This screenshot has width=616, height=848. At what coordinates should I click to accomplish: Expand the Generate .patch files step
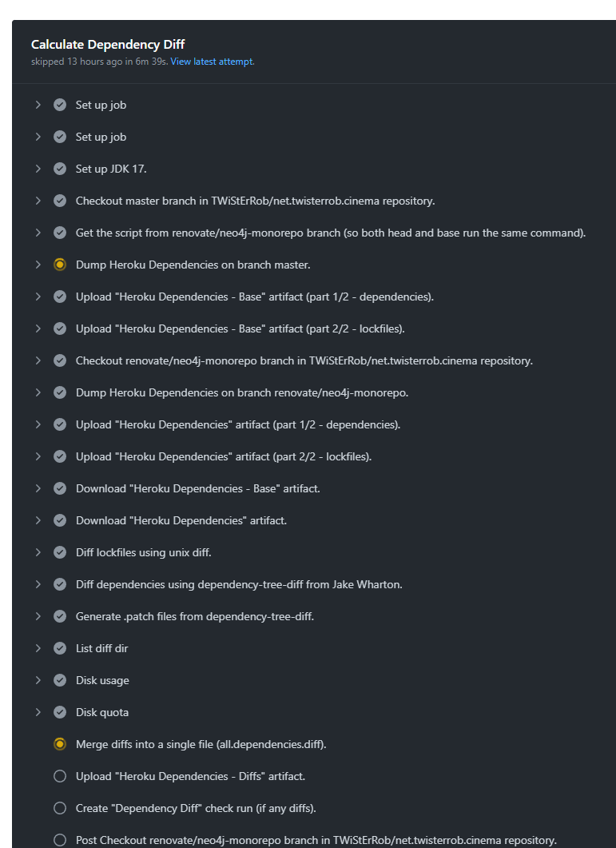[x=38, y=616]
